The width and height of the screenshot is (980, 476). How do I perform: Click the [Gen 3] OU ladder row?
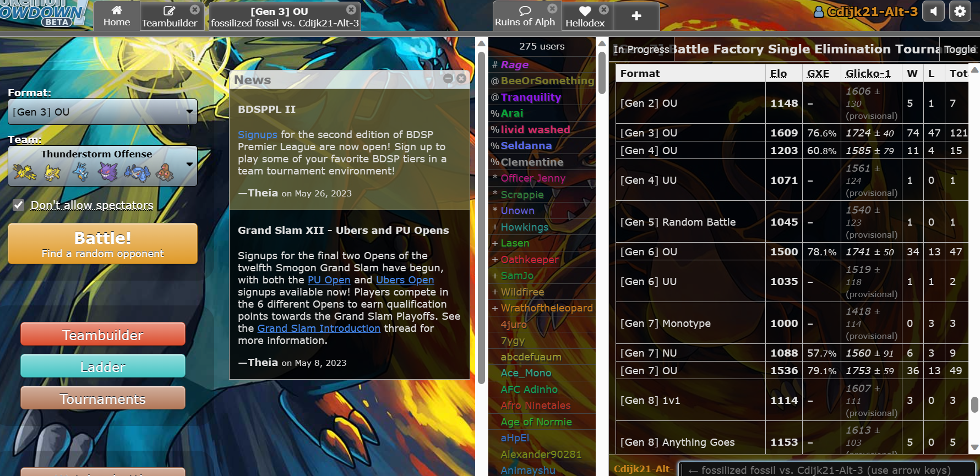coord(792,133)
